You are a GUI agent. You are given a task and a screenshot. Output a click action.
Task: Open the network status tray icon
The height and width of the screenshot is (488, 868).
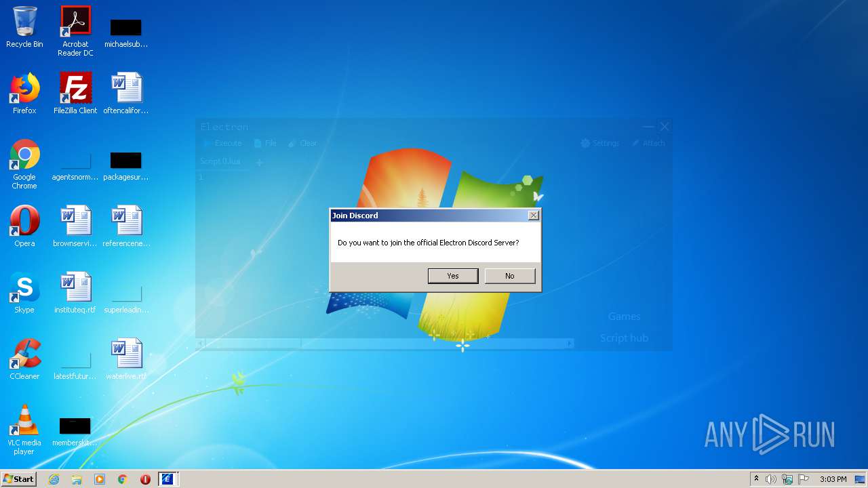pos(787,479)
